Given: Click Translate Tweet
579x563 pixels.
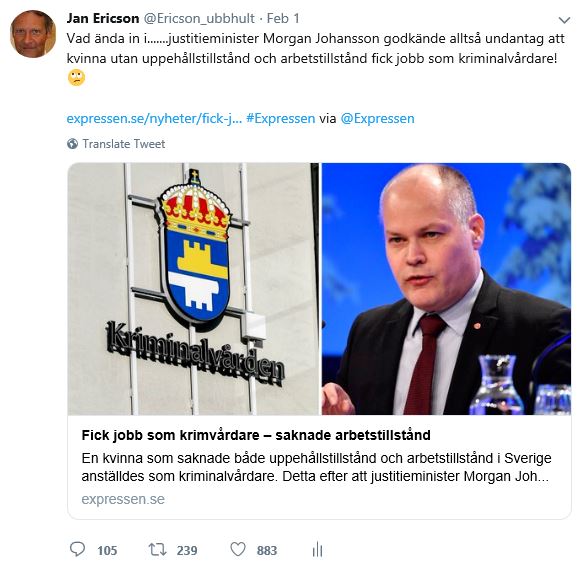Looking at the screenshot, I should point(124,144).
